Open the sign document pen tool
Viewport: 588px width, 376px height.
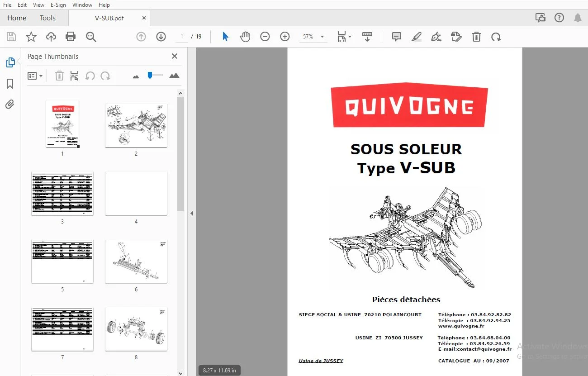[x=436, y=37]
